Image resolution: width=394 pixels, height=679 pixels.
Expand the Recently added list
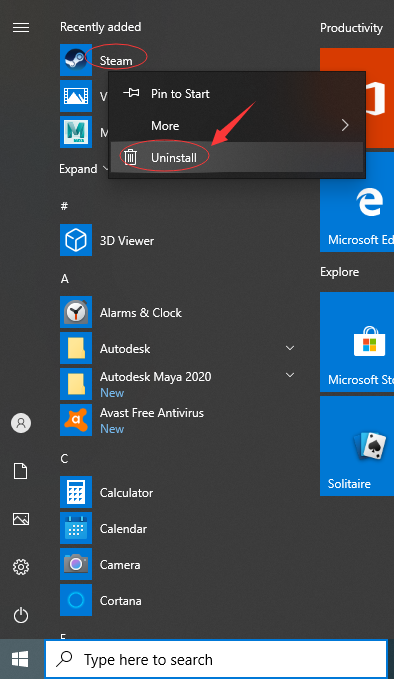click(x=83, y=168)
